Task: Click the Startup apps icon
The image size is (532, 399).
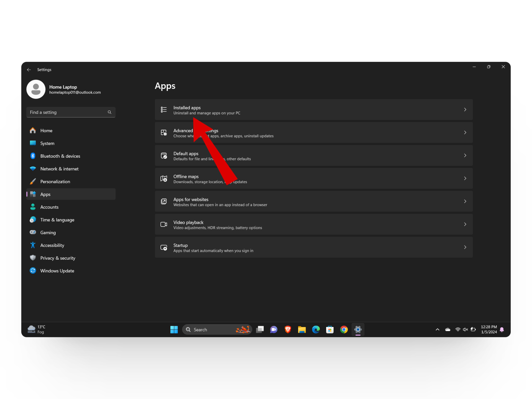Action: tap(164, 247)
